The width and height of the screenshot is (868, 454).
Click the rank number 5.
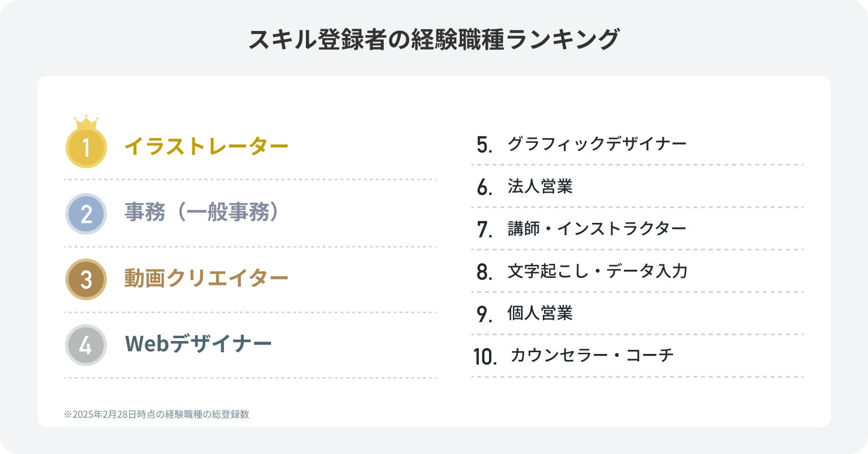pyautogui.click(x=485, y=145)
